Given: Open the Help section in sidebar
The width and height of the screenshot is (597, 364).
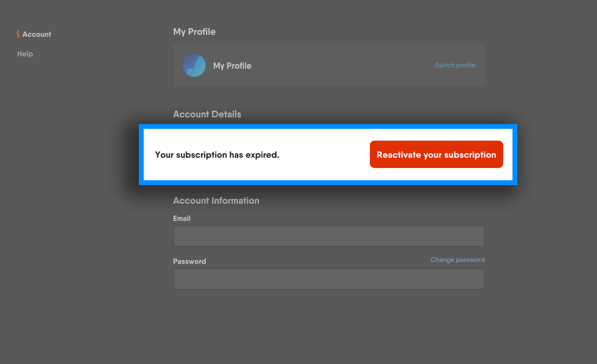Looking at the screenshot, I should point(25,54).
